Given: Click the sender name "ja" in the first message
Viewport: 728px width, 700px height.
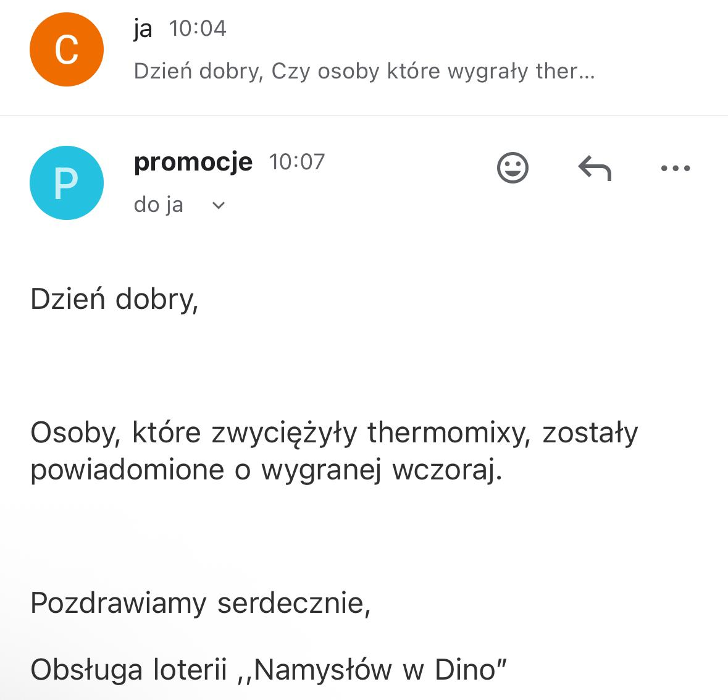Looking at the screenshot, I should (143, 28).
